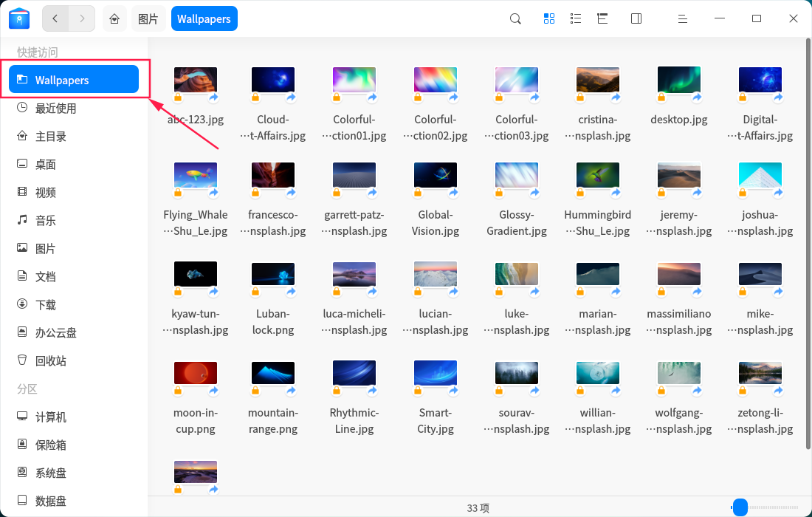The width and height of the screenshot is (812, 517).
Task: Click the willian-…nsplash.jpg file name
Action: (x=598, y=421)
